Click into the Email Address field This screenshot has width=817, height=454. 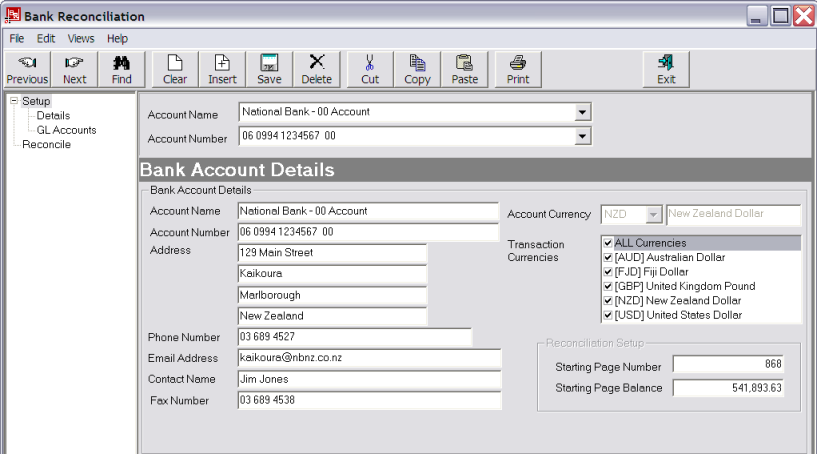(x=368, y=358)
